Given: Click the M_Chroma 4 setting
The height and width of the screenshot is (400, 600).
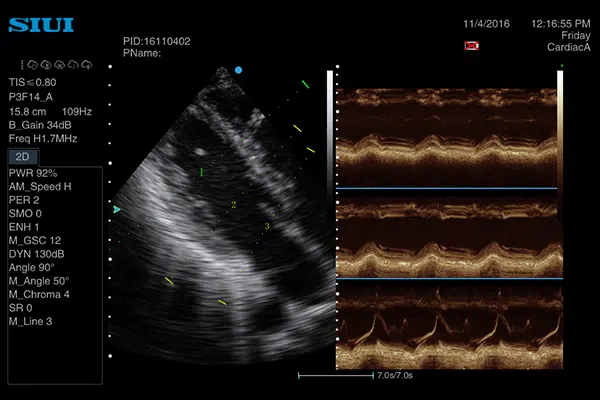Looking at the screenshot, I should pos(39,294).
